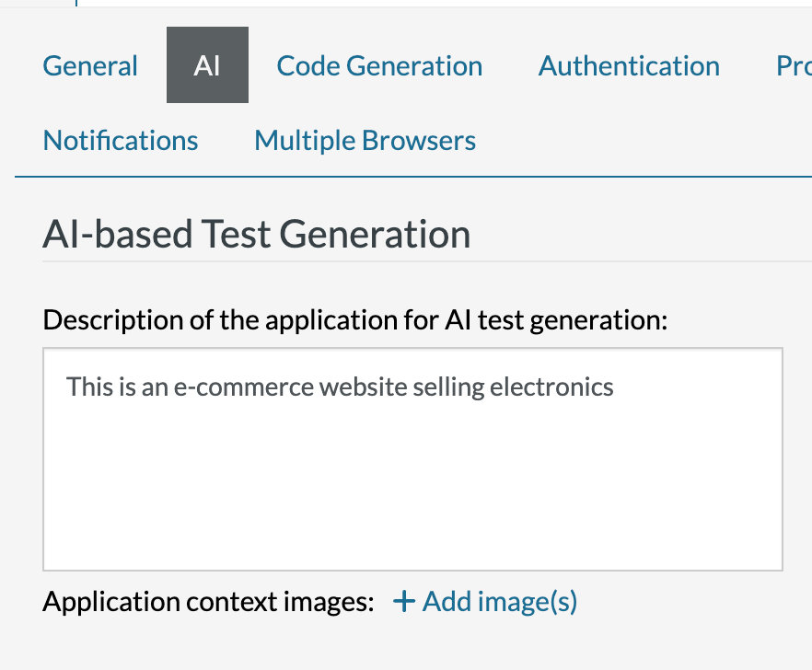Click the plus icon beside Add image(s)
The height and width of the screenshot is (670, 812).
pyautogui.click(x=403, y=602)
